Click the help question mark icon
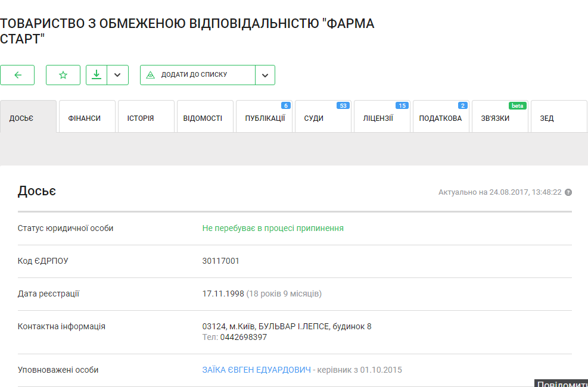 coord(568,192)
